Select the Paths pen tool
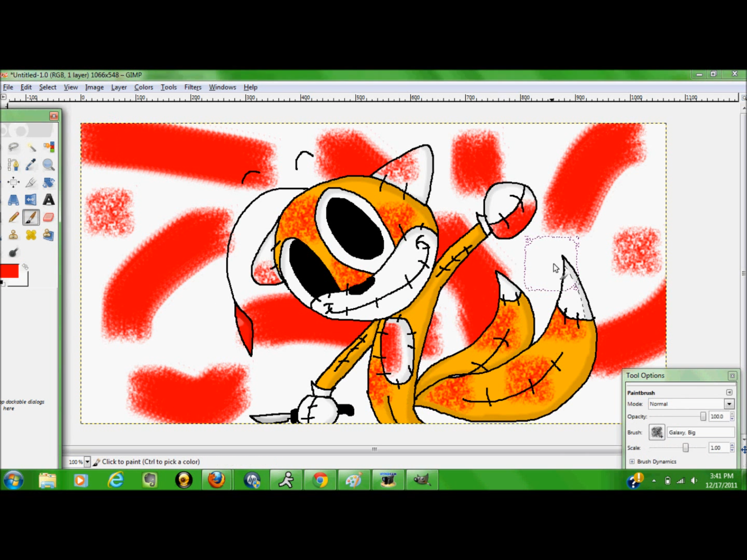The width and height of the screenshot is (747, 560). (x=13, y=165)
